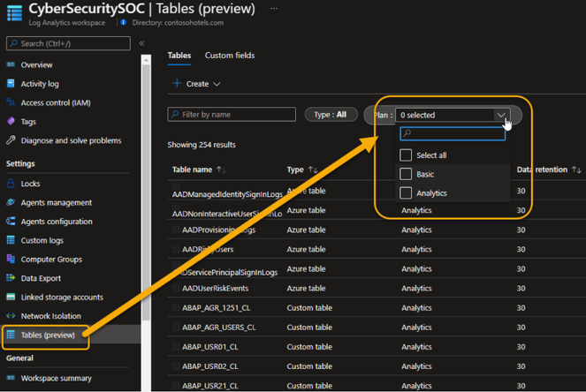Open Diagnose and solve problems wrench icon
This screenshot has height=392, width=586.
coord(11,140)
